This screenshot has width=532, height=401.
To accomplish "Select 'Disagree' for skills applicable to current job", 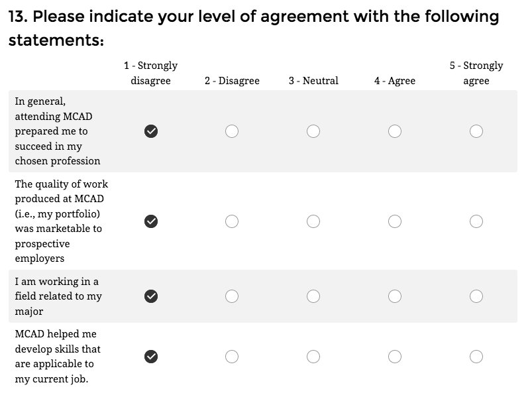I will click(232, 357).
